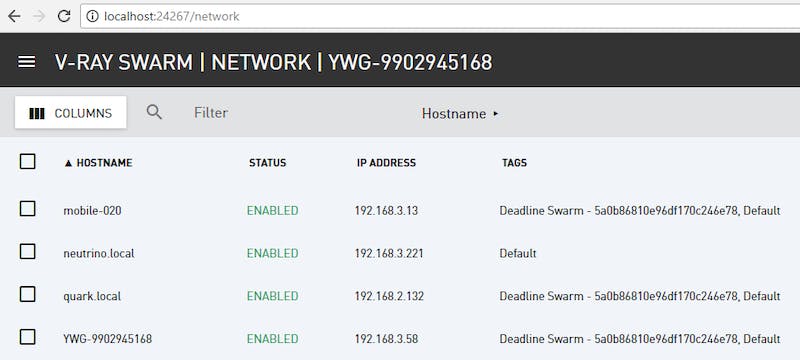
Task: Click the browser forward arrow
Action: point(39,16)
